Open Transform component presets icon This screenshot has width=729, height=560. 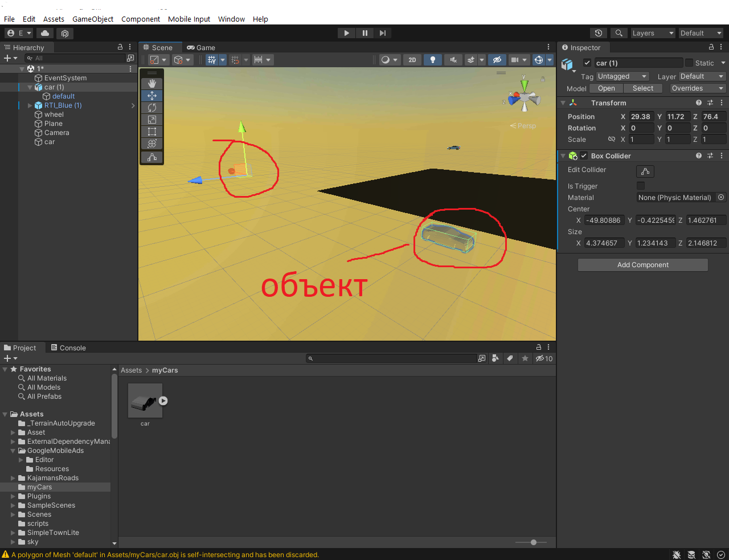(710, 103)
